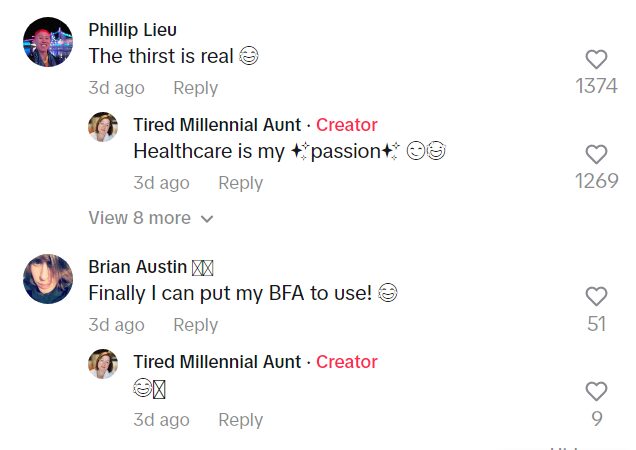Like Phillip Lieu's comment with the heart
Image resolution: width=636 pixels, height=450 pixels.
pyautogui.click(x=596, y=60)
